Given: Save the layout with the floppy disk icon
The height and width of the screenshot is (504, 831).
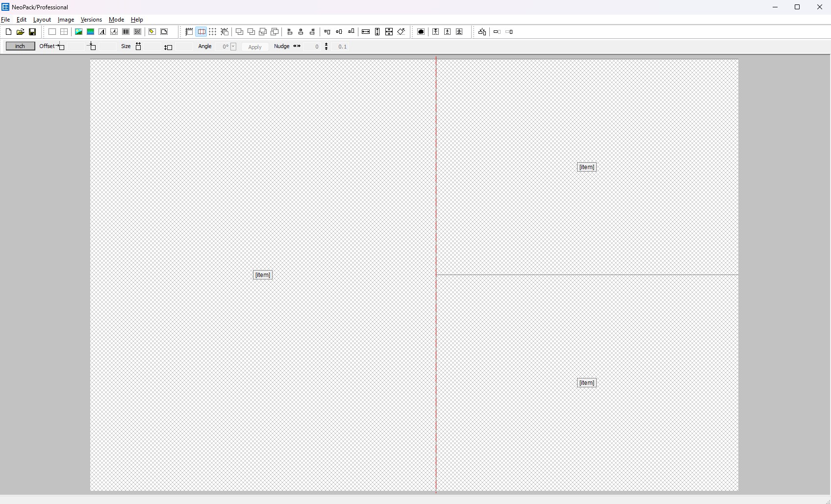Looking at the screenshot, I should pyautogui.click(x=32, y=32).
